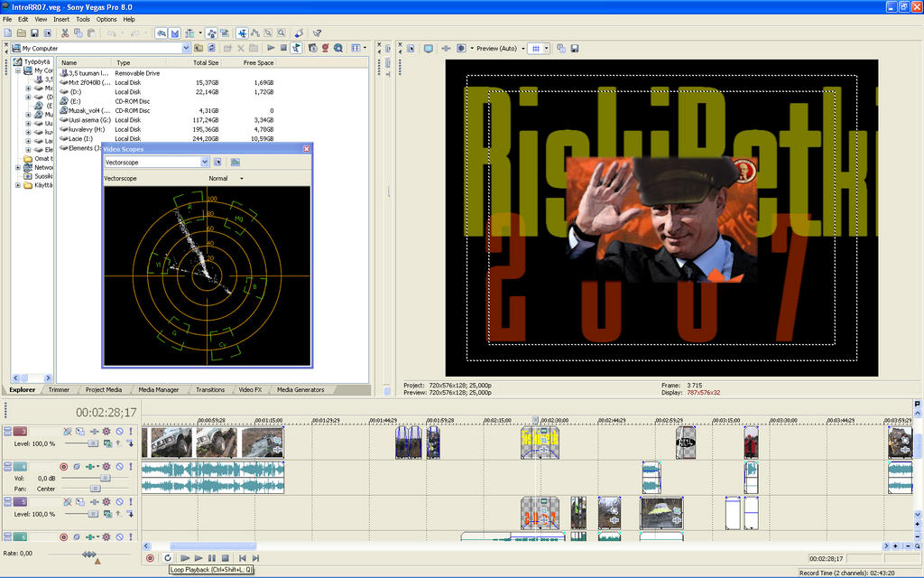Click the Cut scissors icon in toolbar
924x578 pixels.
coord(66,33)
